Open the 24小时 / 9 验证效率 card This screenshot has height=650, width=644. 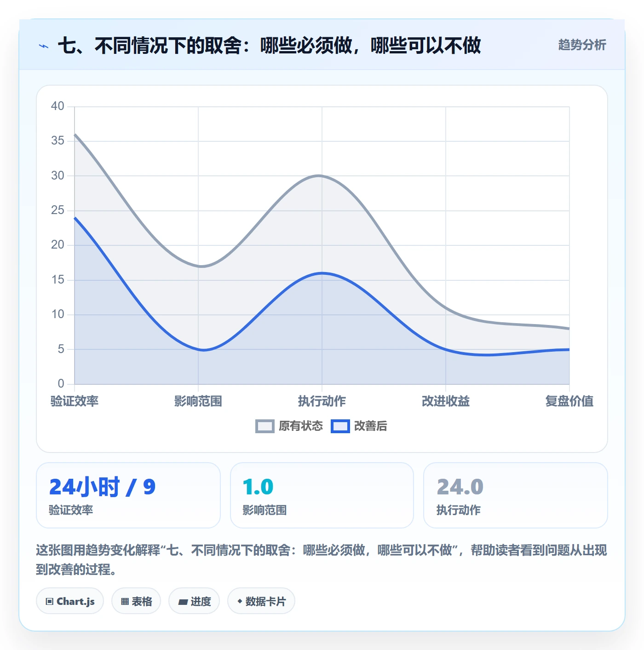[128, 495]
